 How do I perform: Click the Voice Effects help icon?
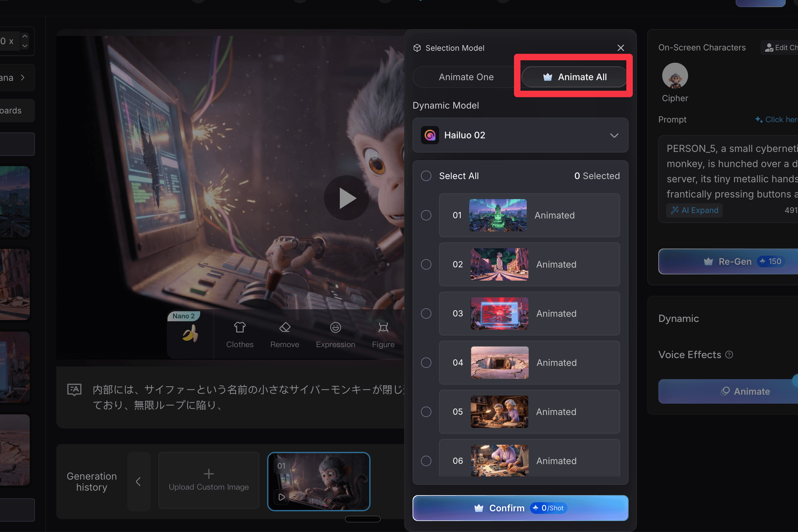pos(729,355)
